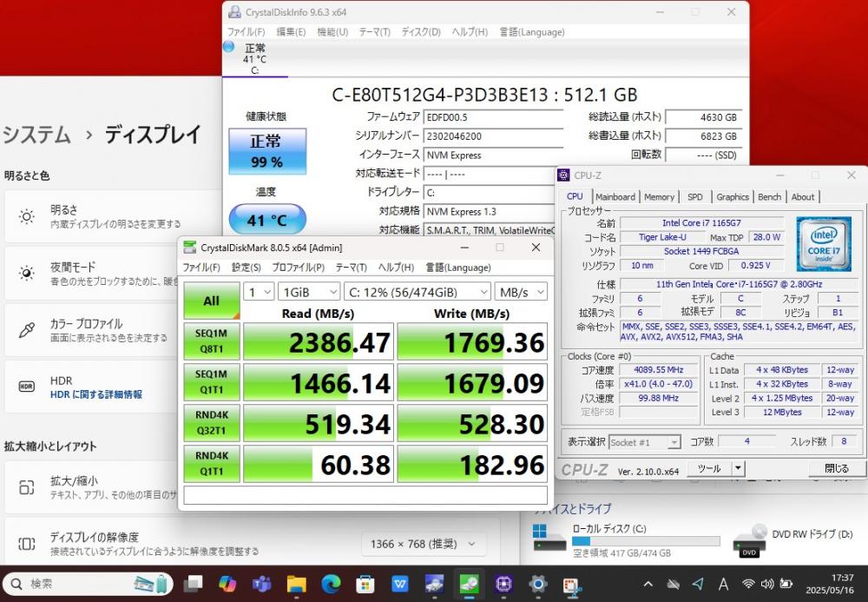Open File Explorer from the taskbar
868x602 pixels.
(x=296, y=584)
